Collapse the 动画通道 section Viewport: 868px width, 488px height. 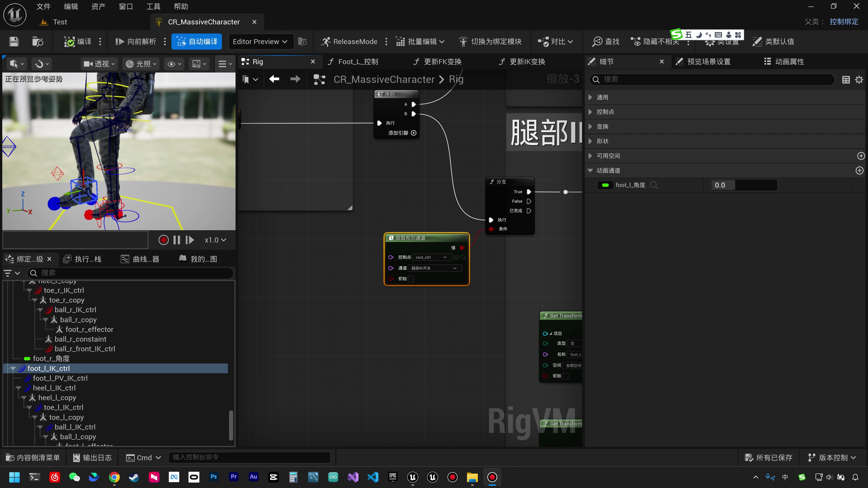coord(590,170)
